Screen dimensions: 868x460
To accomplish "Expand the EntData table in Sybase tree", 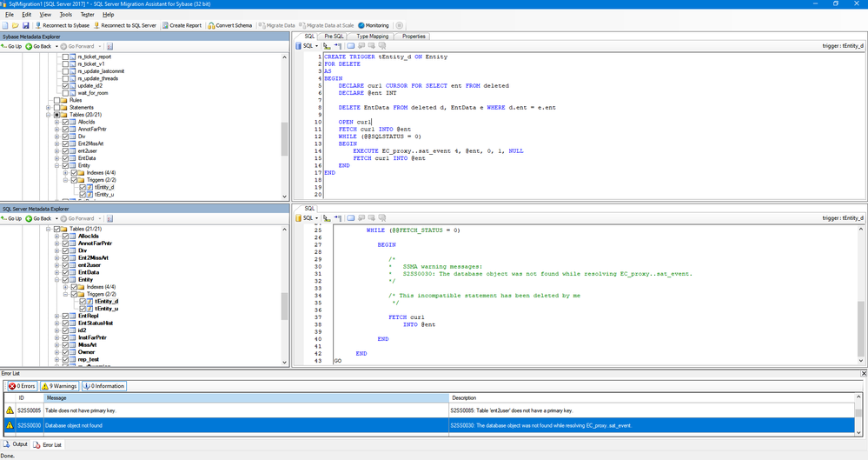I will [57, 158].
